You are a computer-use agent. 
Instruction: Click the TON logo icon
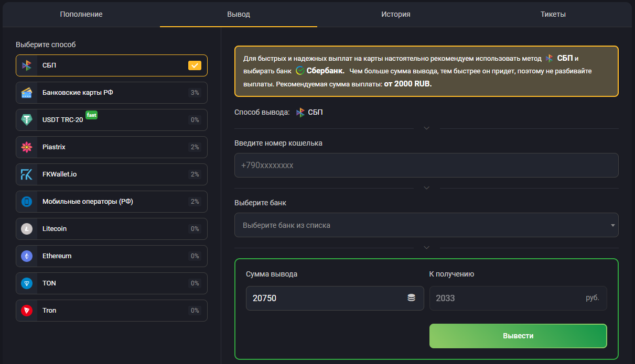click(27, 283)
